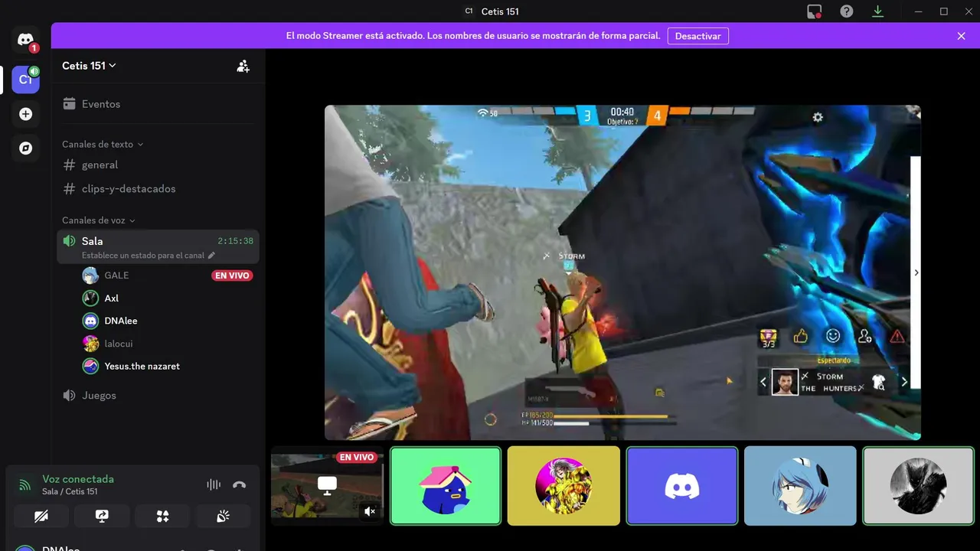The image size is (980, 551).
Task: Click user DNAlee in voice list
Action: tap(121, 321)
